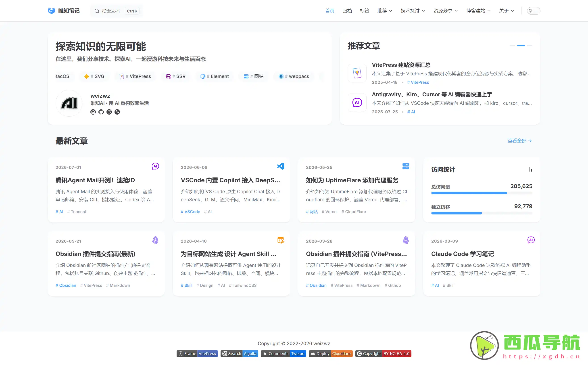This screenshot has width=588, height=365.
Task: Select the # Element tag chip
Action: click(x=214, y=76)
